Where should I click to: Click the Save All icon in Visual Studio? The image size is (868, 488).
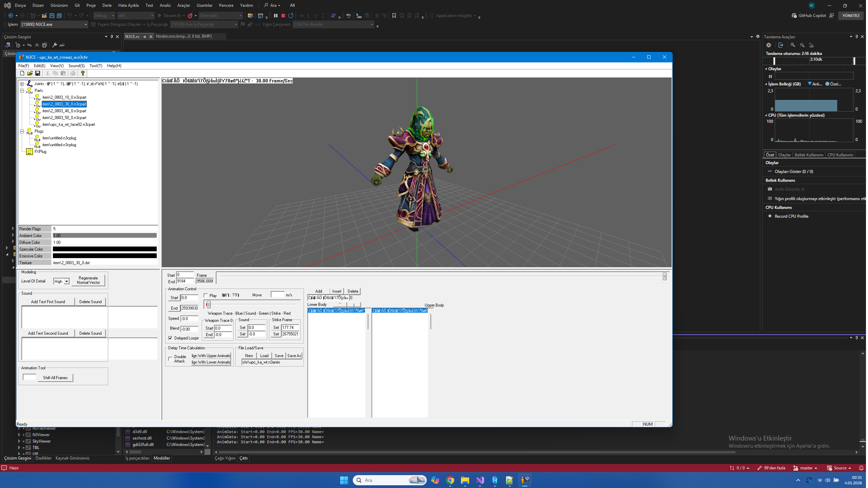pos(59,16)
